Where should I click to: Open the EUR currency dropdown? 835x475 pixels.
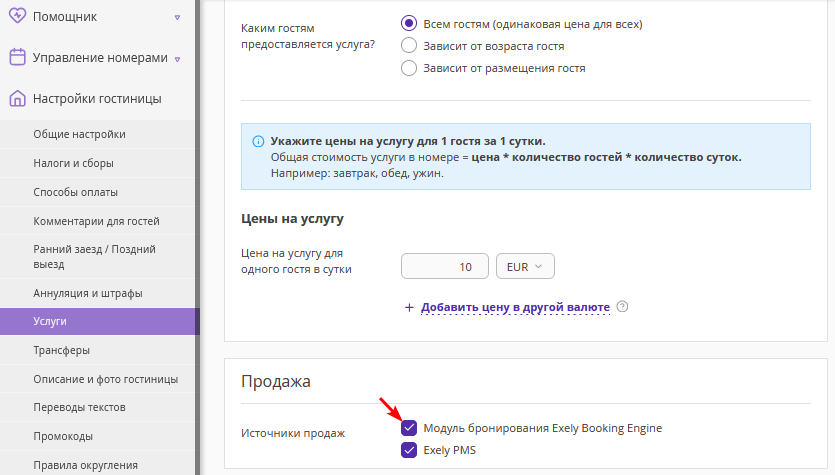click(x=525, y=266)
